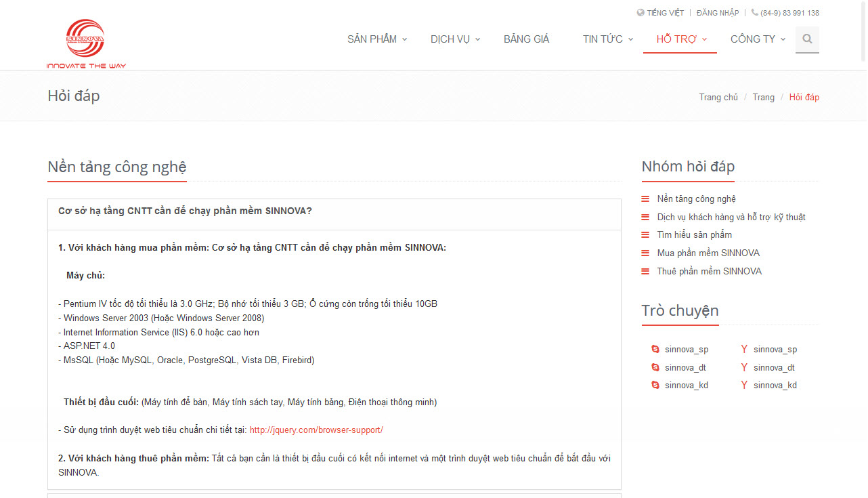Click line Windows Server 2003 requirement

[161, 318]
